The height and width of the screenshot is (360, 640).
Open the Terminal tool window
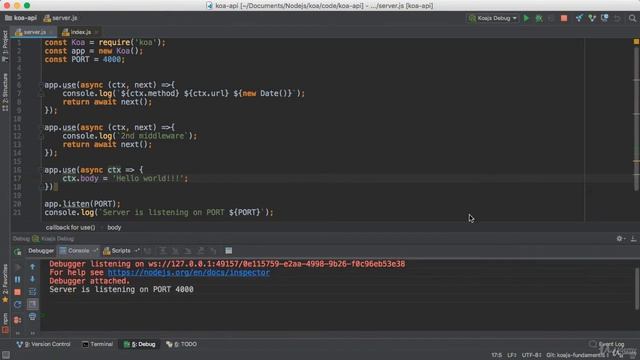[x=98, y=344]
